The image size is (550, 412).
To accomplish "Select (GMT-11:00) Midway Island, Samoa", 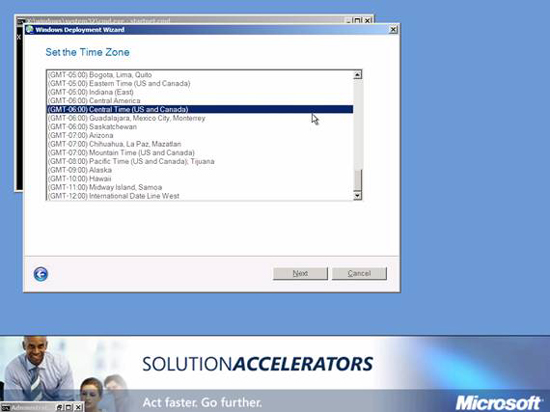I will (200, 187).
